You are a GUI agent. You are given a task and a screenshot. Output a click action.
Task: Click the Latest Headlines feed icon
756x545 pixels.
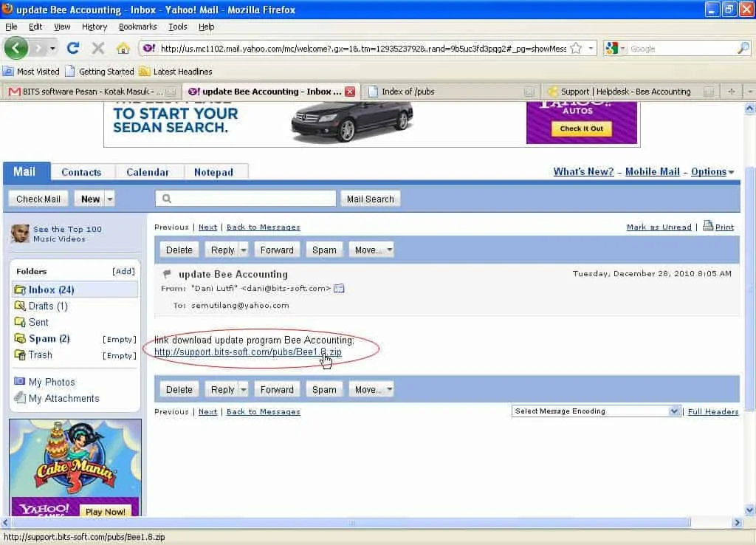(144, 72)
